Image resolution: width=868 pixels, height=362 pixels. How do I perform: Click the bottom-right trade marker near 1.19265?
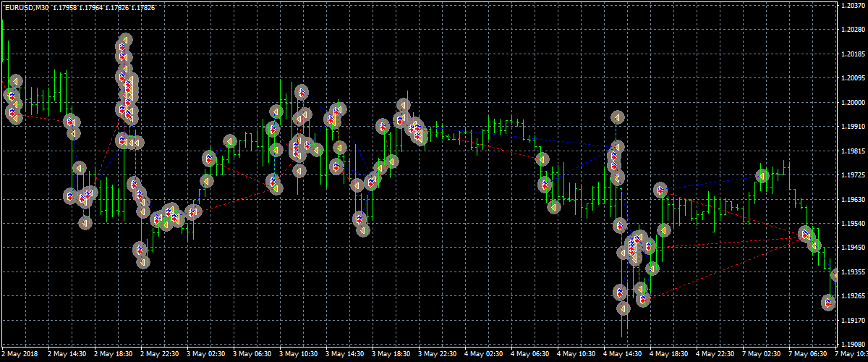[x=829, y=303]
